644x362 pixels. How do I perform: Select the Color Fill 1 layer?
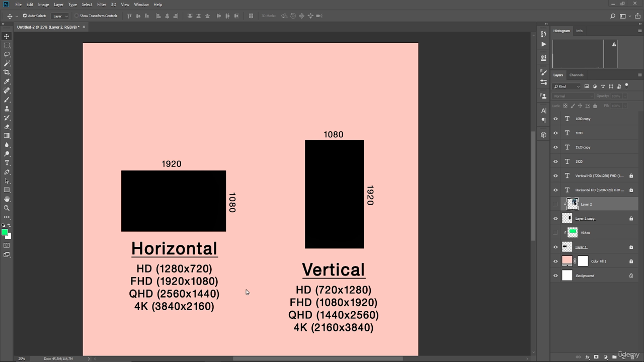pos(598,261)
